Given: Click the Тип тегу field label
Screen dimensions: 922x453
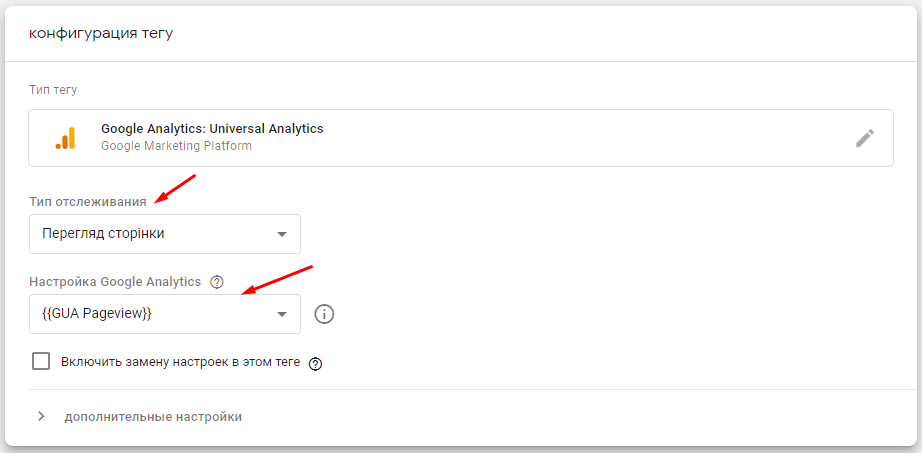Looking at the screenshot, I should point(53,90).
